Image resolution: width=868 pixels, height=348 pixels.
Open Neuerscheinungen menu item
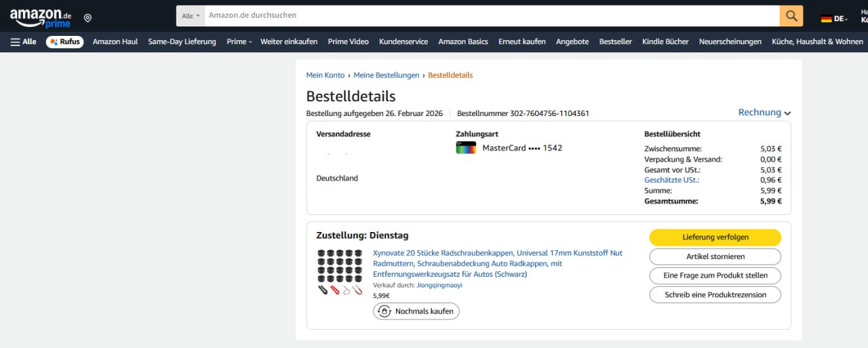(x=730, y=41)
